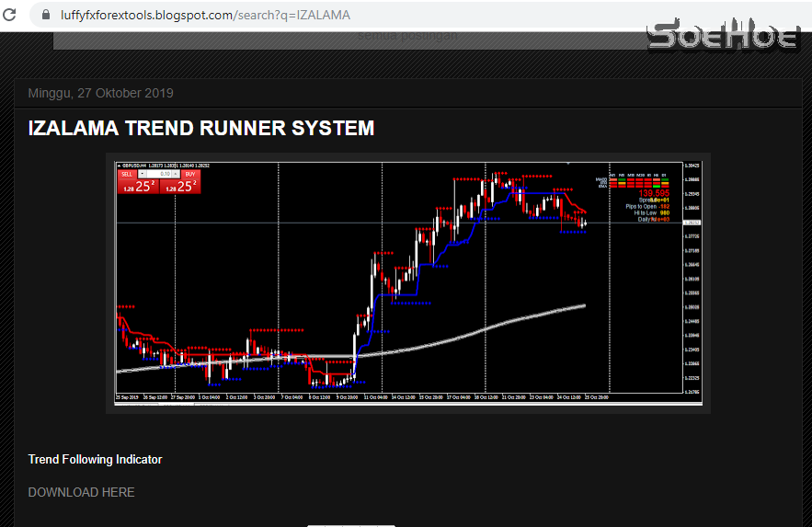The image size is (812, 527).
Task: Click the DOWNLOAD HERE link
Action: [81, 492]
